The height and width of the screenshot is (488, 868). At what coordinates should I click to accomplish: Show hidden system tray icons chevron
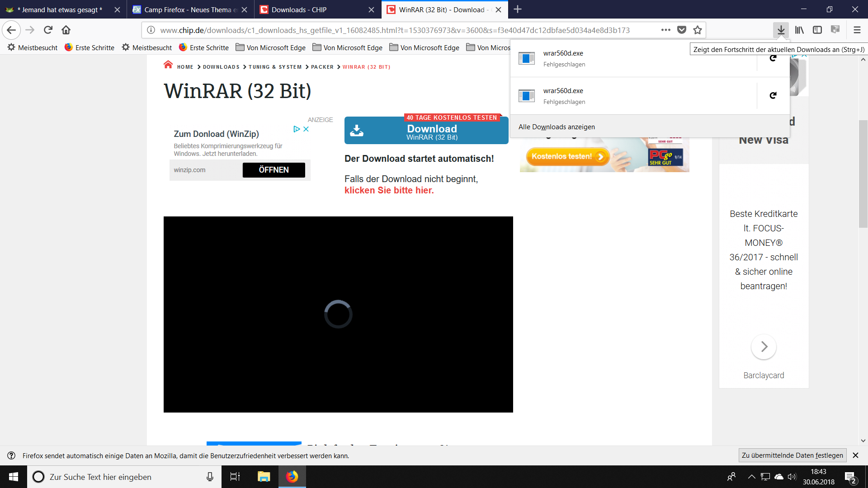point(751,477)
